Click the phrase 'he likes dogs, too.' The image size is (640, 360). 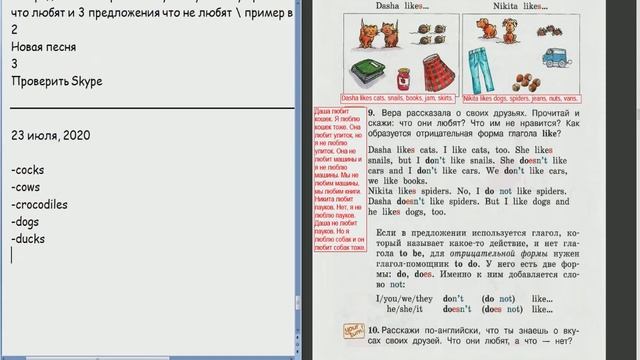(x=407, y=212)
